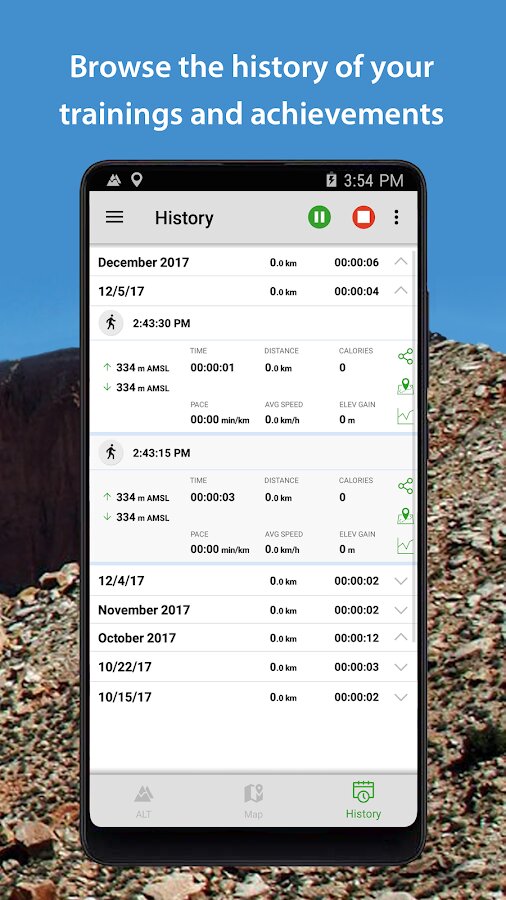Open the hamburger navigation menu
Image resolution: width=506 pixels, height=900 pixels.
pos(114,217)
